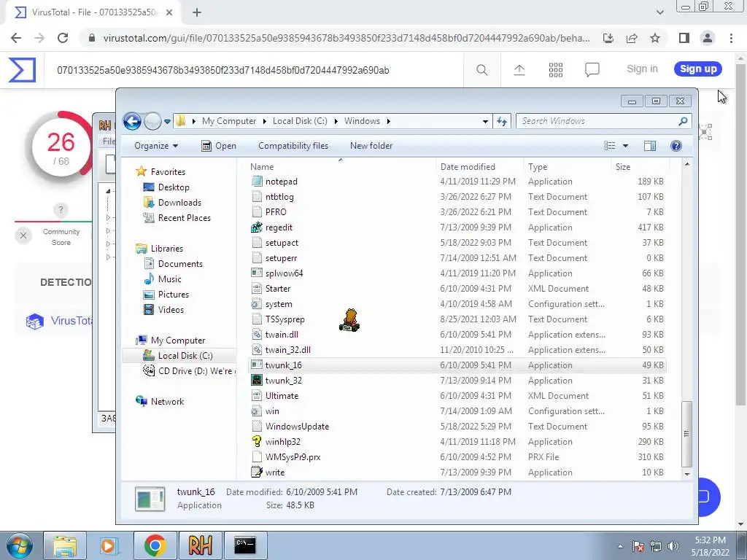Select the twunk_32 application icon
The image size is (747, 560).
pyautogui.click(x=257, y=380)
